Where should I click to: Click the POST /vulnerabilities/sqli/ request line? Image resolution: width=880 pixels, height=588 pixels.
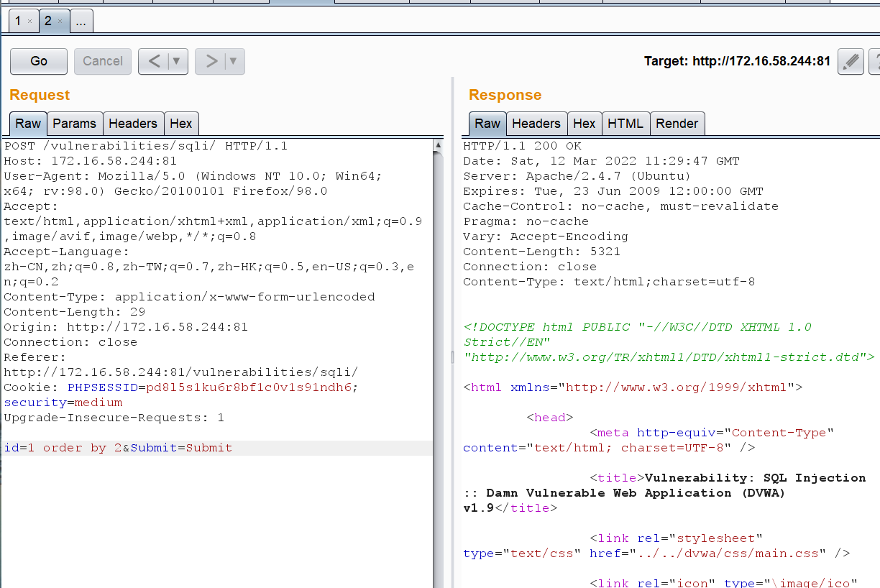146,146
